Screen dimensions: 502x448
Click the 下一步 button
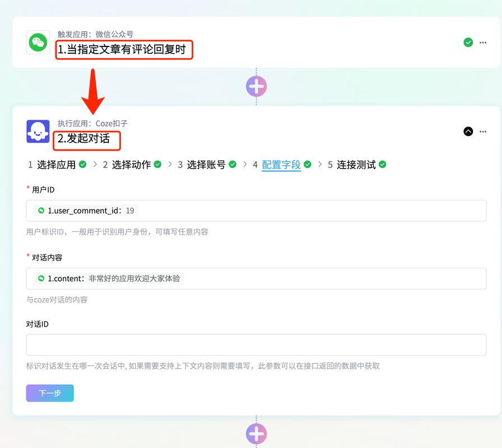click(50, 393)
